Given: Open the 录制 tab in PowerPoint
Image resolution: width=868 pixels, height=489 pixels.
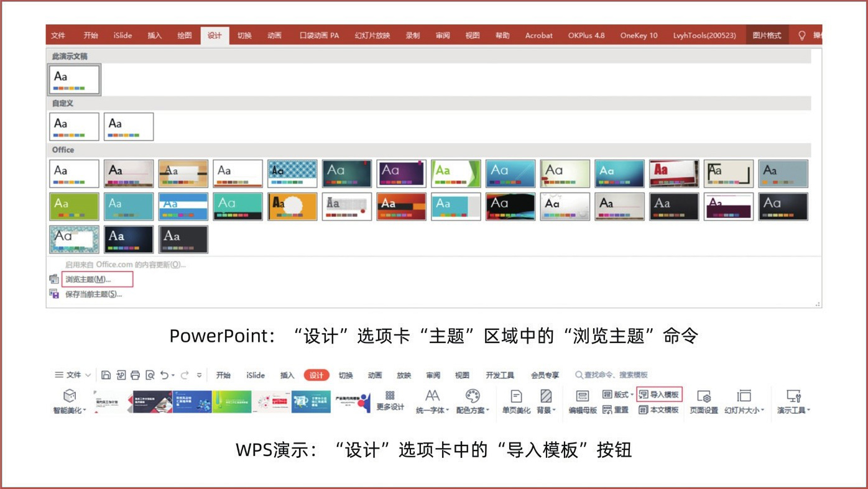Looking at the screenshot, I should pos(413,35).
